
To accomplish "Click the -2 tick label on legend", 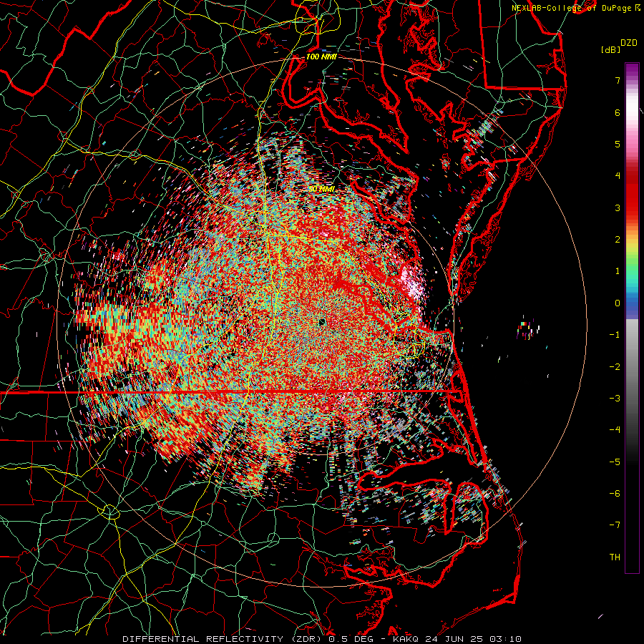I will (x=615, y=367).
